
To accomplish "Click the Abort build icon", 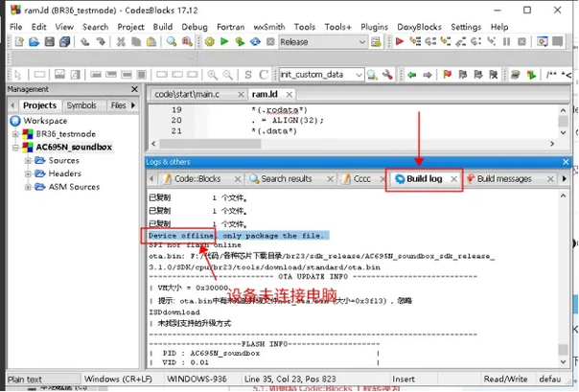I will pyautogui.click(x=270, y=42).
